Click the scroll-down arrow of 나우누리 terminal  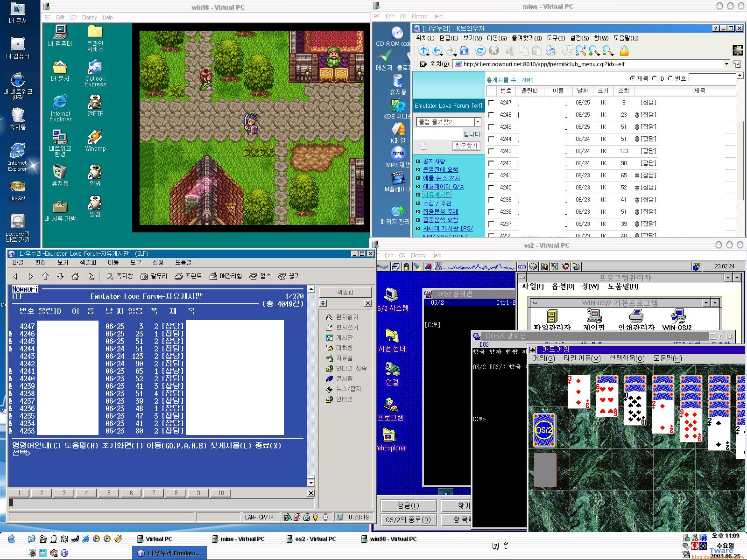pyautogui.click(x=311, y=483)
